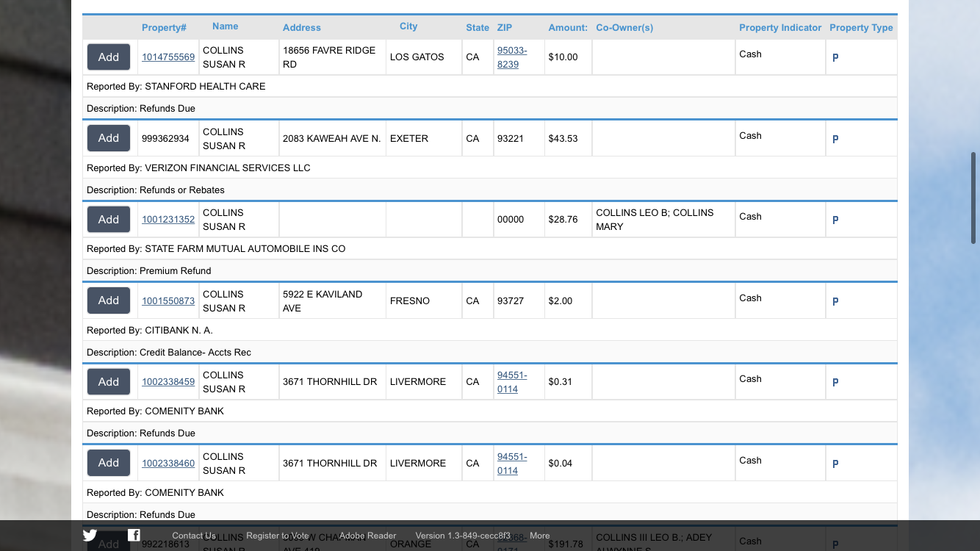The image size is (980, 551).
Task: Click the Co-Owner(s) column header
Action: (624, 28)
